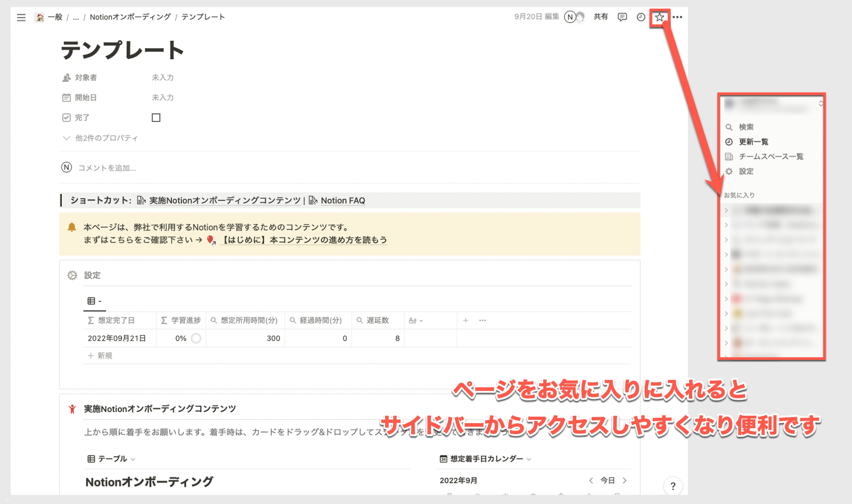
Task: Add a 新規 row to the table
Action: [100, 355]
